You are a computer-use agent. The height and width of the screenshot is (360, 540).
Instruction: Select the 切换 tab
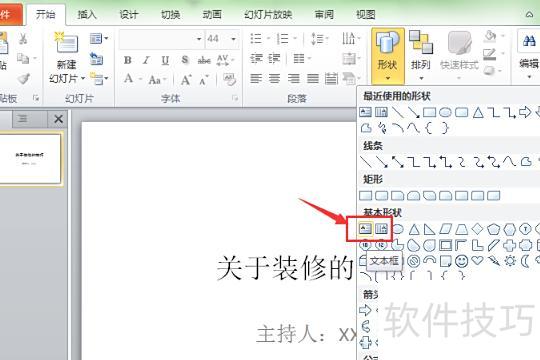point(170,14)
